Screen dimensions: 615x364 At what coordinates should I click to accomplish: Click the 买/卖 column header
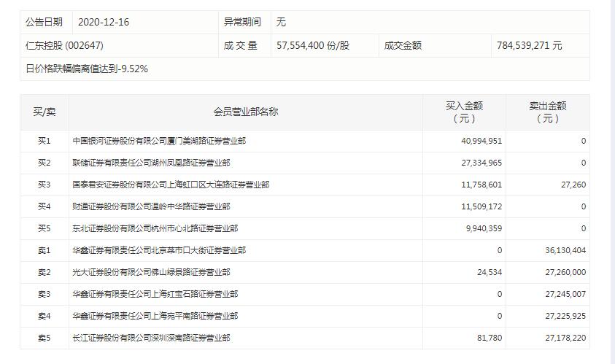(45, 112)
